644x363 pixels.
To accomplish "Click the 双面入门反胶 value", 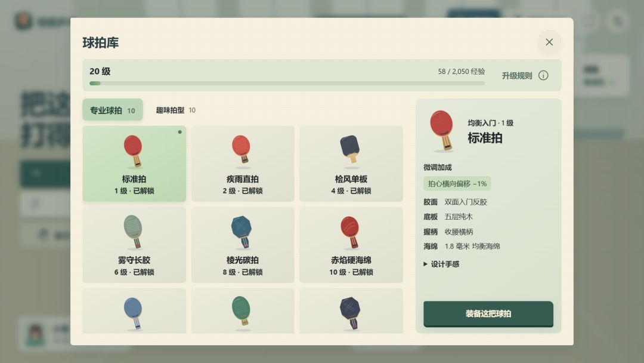I will (x=465, y=202).
